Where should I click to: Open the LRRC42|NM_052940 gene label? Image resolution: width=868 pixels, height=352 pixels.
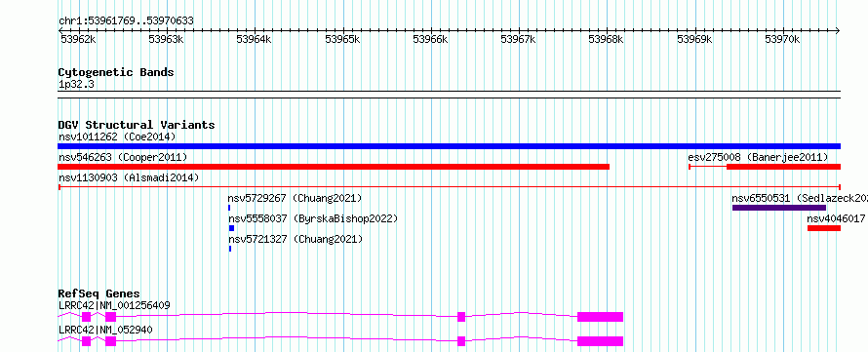point(105,330)
